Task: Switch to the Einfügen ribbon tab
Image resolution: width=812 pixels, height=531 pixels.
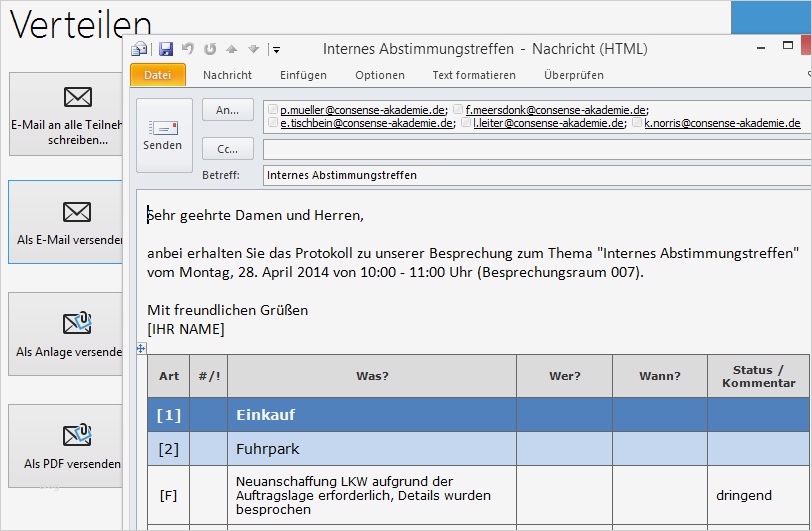Action: tap(303, 75)
